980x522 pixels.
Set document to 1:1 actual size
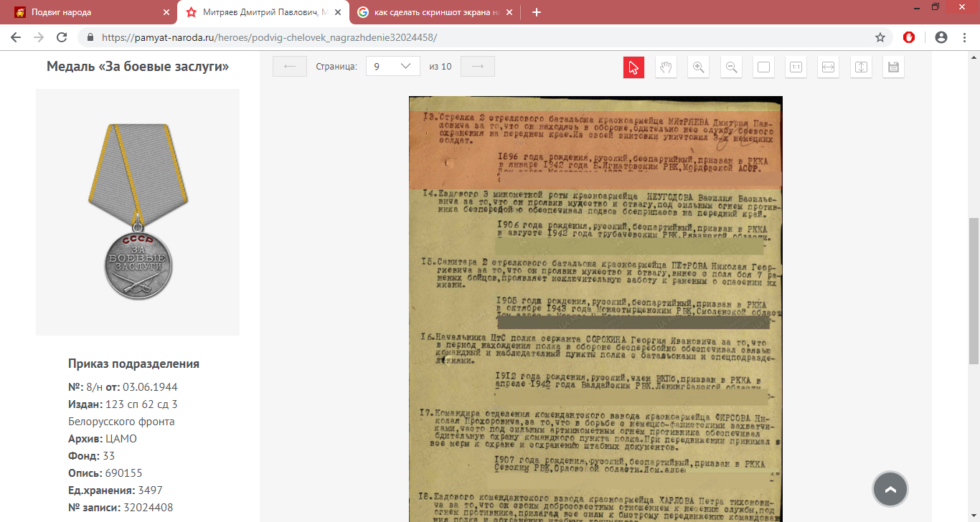(796, 67)
